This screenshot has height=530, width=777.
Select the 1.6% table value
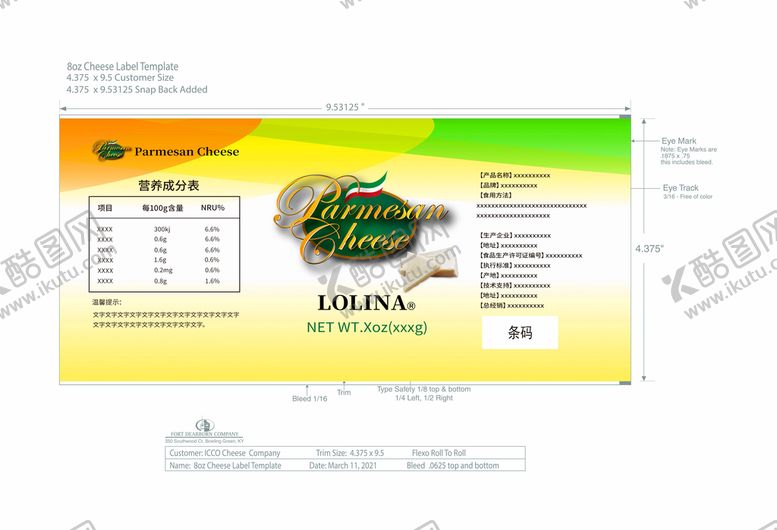[212, 281]
